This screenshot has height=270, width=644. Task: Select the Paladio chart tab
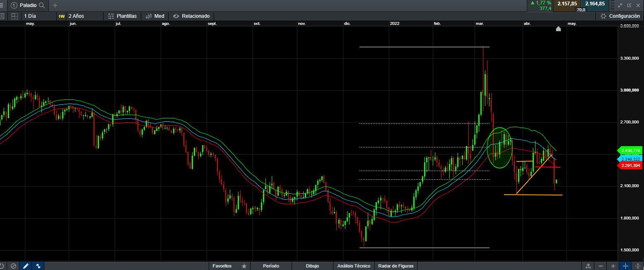point(28,5)
